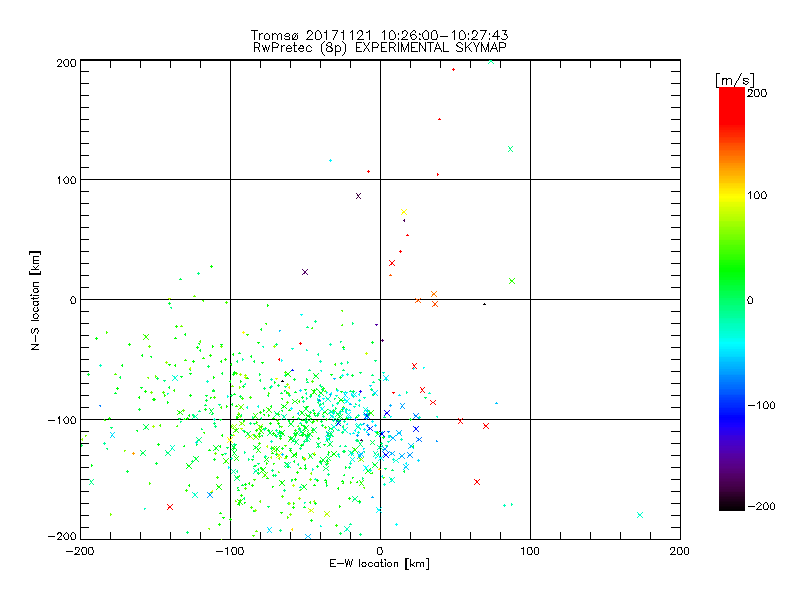
Task: Click the N-S location [km] axis label
Action: 35,300
